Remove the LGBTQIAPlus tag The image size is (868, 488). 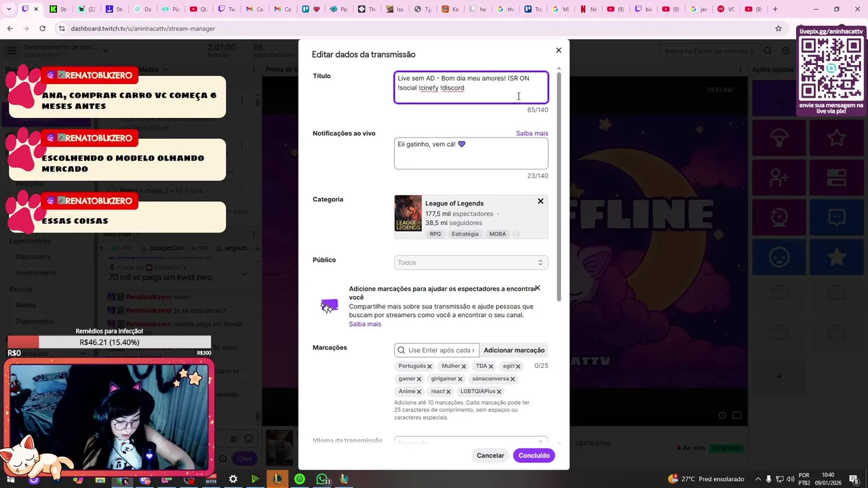(499, 392)
